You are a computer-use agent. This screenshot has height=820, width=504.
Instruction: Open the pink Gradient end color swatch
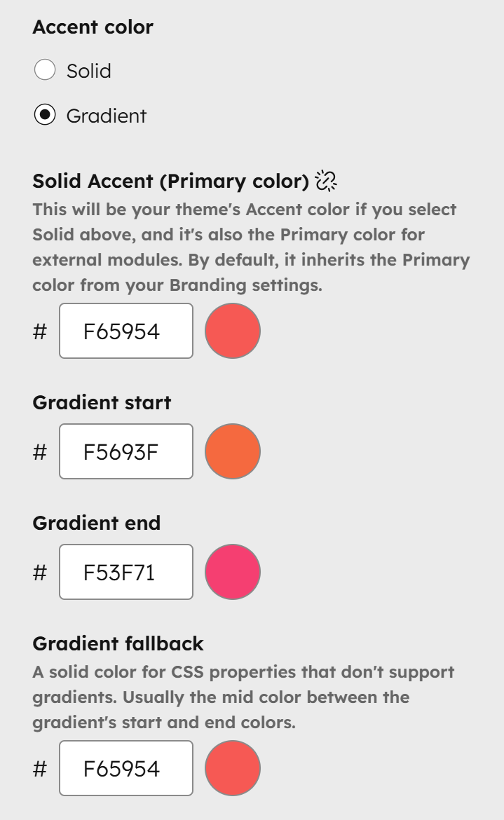[x=233, y=572]
